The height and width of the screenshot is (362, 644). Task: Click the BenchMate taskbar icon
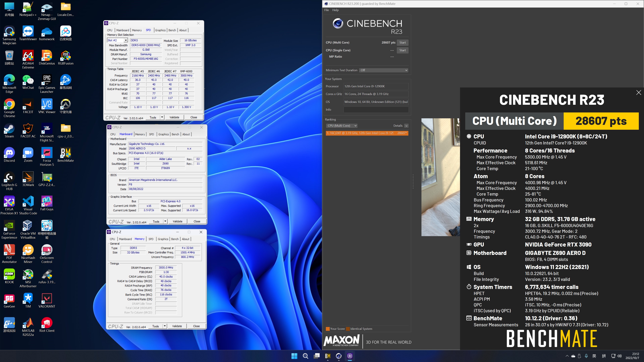point(328,356)
